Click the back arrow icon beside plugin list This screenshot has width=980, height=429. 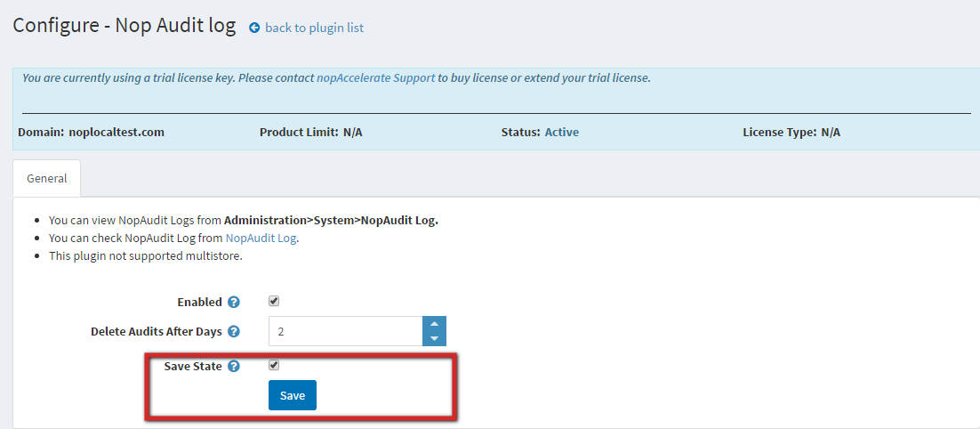(x=254, y=28)
